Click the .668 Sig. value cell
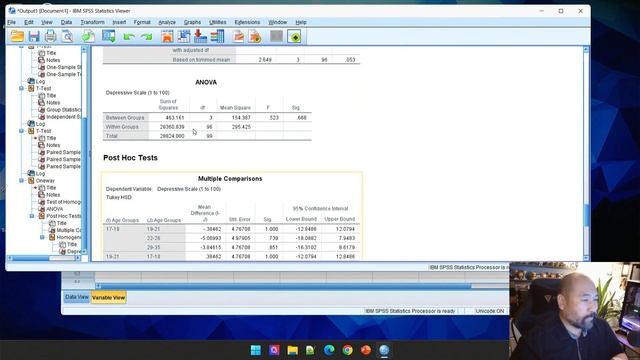The width and height of the screenshot is (640, 360). coord(301,118)
